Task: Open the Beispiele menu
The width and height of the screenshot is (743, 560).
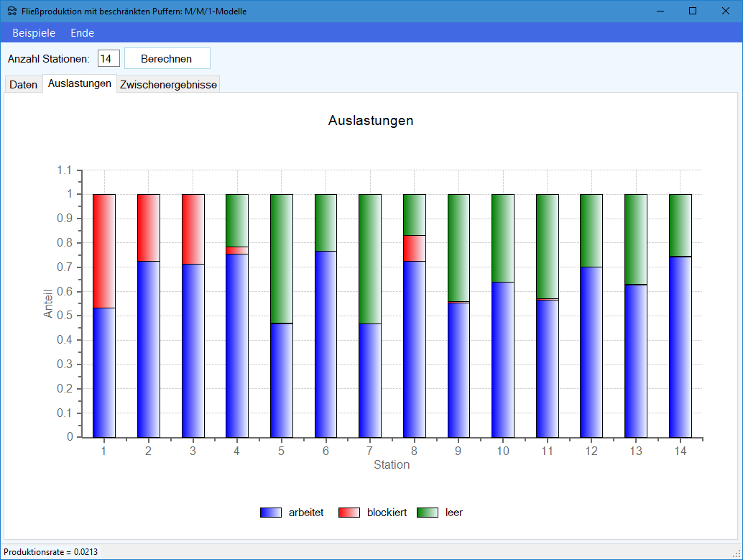Action: tap(34, 33)
